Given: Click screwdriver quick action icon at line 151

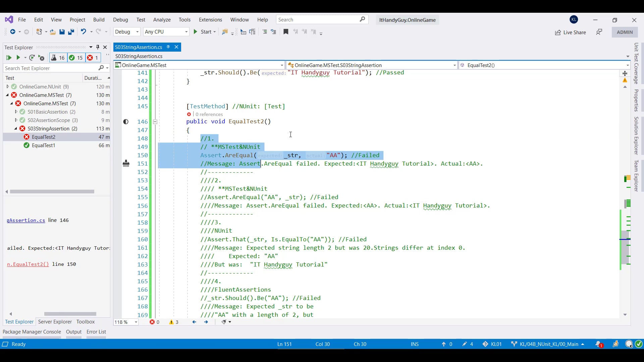Looking at the screenshot, I should click(x=126, y=164).
